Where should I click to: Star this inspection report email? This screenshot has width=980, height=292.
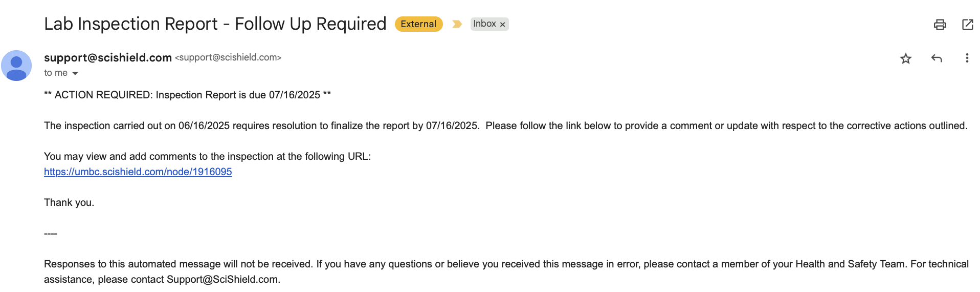906,58
